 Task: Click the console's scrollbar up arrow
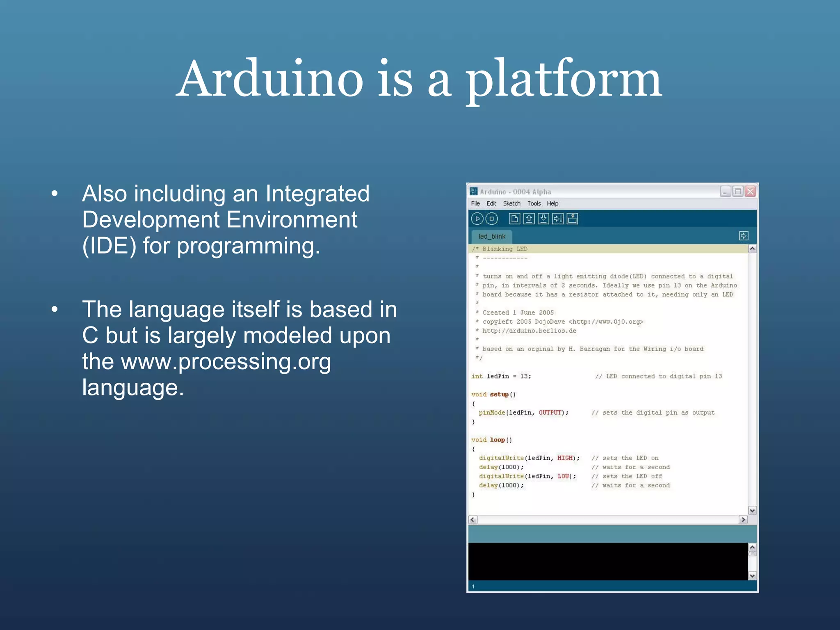tap(752, 547)
